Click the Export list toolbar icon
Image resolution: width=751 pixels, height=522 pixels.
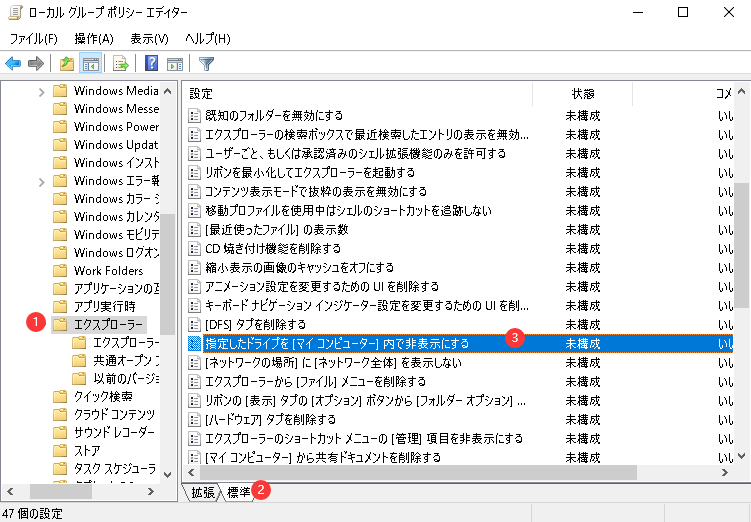[121, 63]
